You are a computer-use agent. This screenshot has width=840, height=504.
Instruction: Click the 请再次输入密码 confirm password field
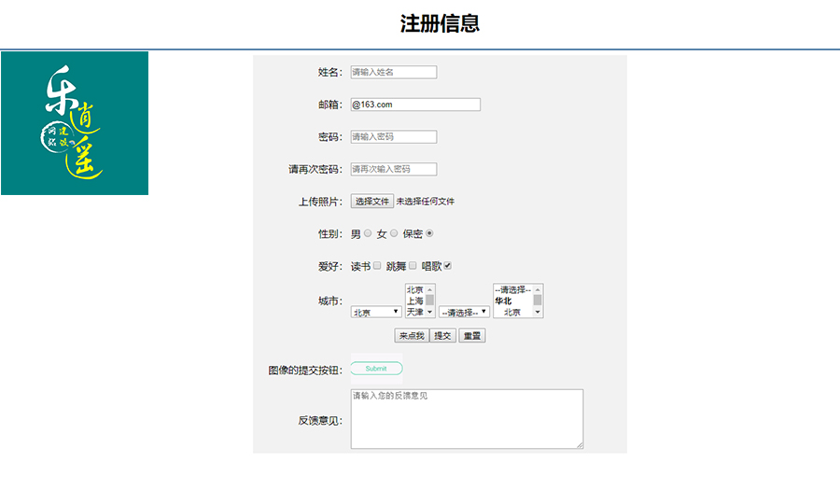coord(394,169)
